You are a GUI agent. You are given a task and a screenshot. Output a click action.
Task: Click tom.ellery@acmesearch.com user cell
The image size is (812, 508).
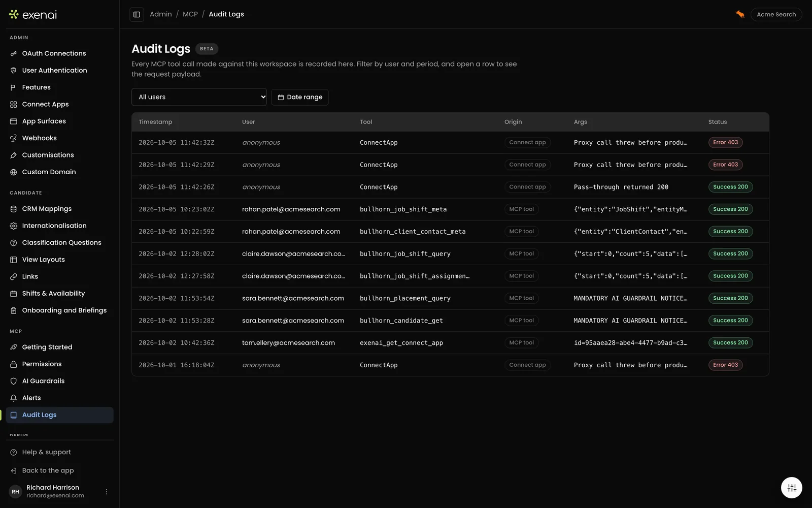point(288,343)
